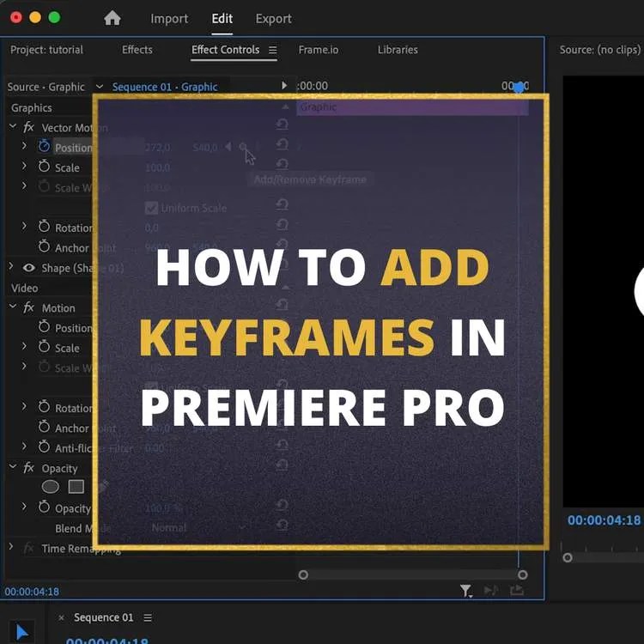
Task: Click the fx badge beside Opacity effect
Action: (x=28, y=468)
